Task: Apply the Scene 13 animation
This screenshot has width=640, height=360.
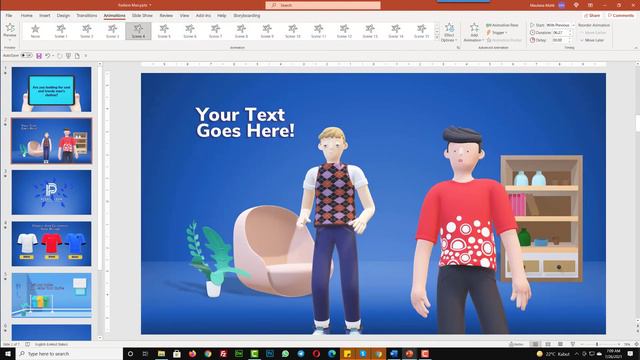Action: coord(370,31)
